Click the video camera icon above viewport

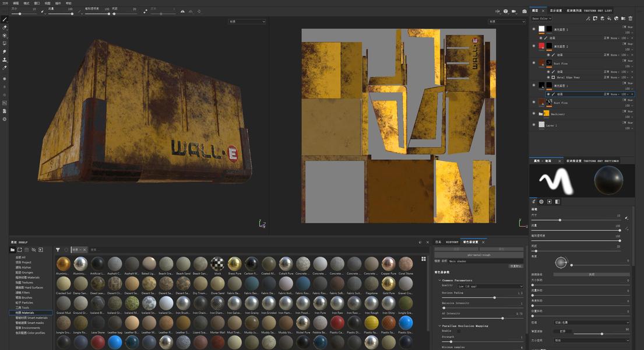tap(514, 12)
